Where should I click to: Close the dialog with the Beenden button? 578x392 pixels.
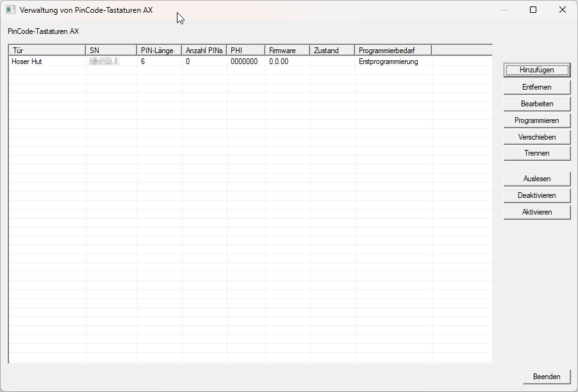pos(546,377)
